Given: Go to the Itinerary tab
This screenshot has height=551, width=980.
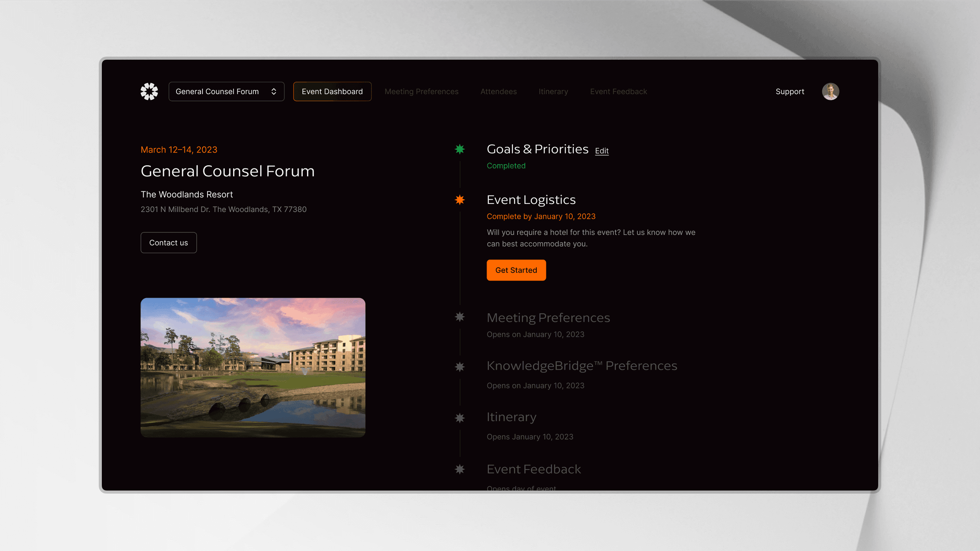Looking at the screenshot, I should (553, 91).
